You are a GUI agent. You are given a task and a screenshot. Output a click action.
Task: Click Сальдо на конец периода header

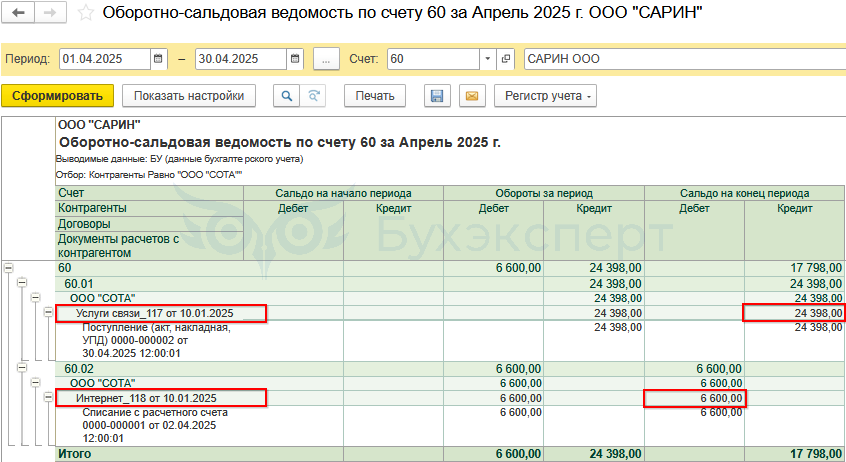coord(745,193)
